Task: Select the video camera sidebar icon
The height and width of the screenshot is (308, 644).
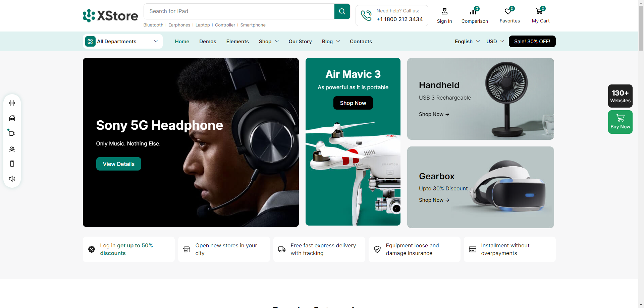Action: click(x=12, y=133)
